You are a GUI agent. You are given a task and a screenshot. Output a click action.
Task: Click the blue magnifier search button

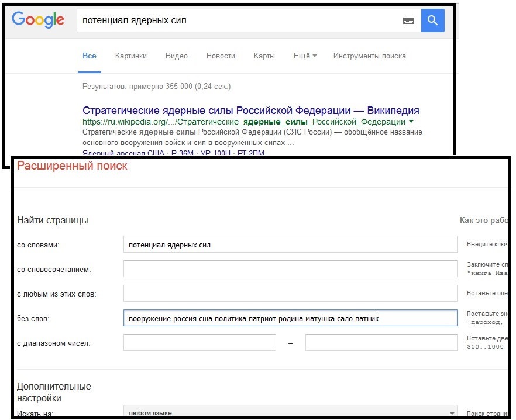(432, 20)
